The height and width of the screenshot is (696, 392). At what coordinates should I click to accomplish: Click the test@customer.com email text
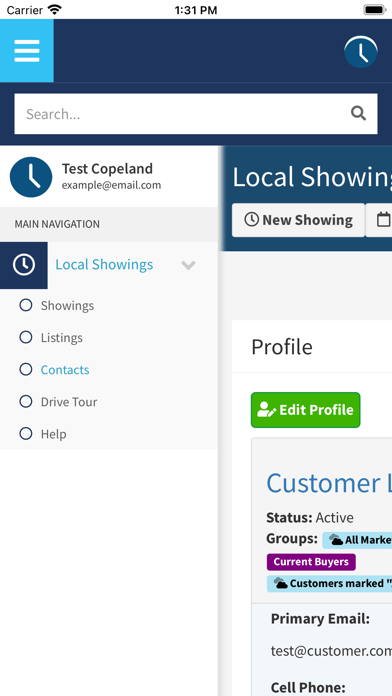[x=331, y=651]
